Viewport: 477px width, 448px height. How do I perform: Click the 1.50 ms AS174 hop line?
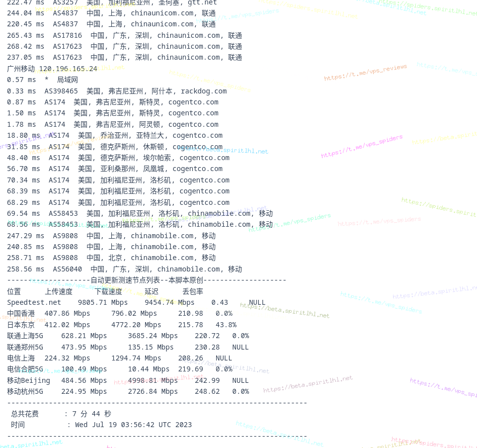(113, 113)
